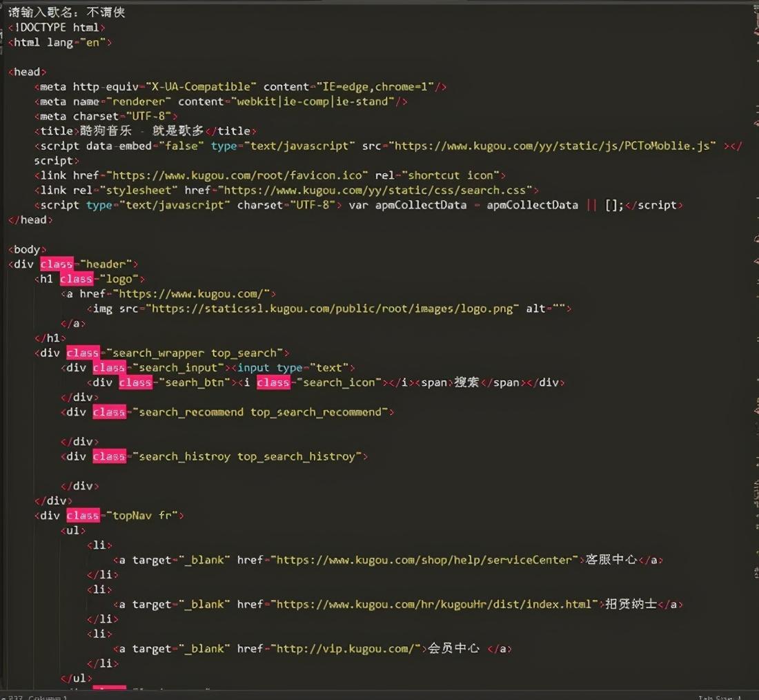Click the opening <ul> tag
The image size is (759, 700).
73,530
